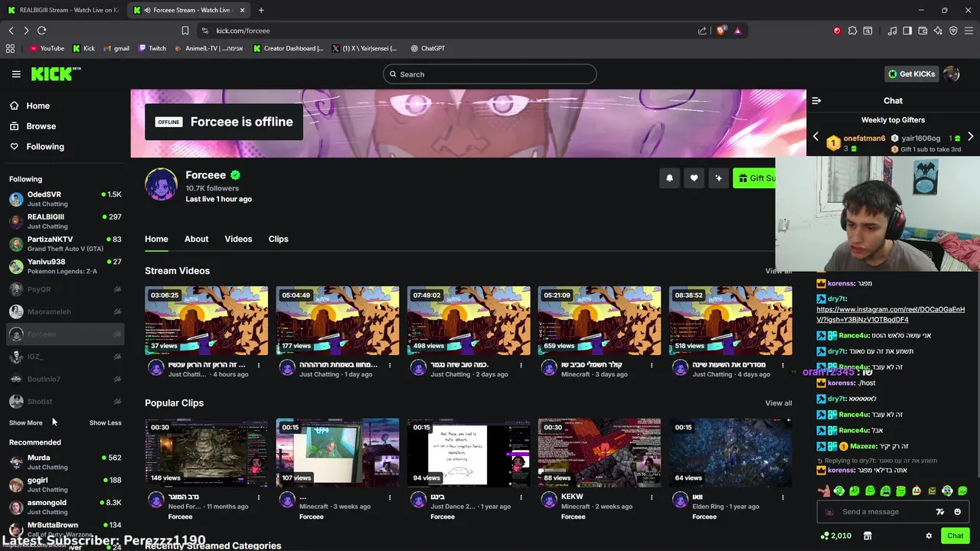Open the browser main menu

coord(969,31)
